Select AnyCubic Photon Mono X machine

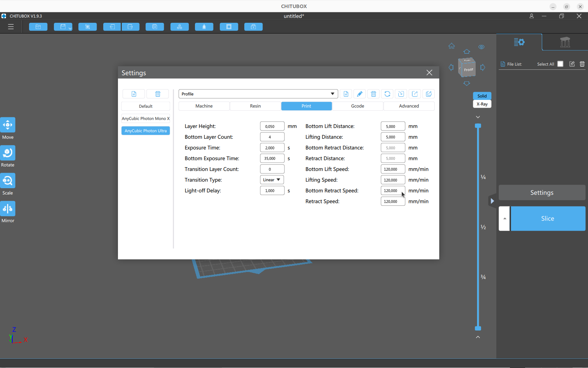(x=146, y=118)
